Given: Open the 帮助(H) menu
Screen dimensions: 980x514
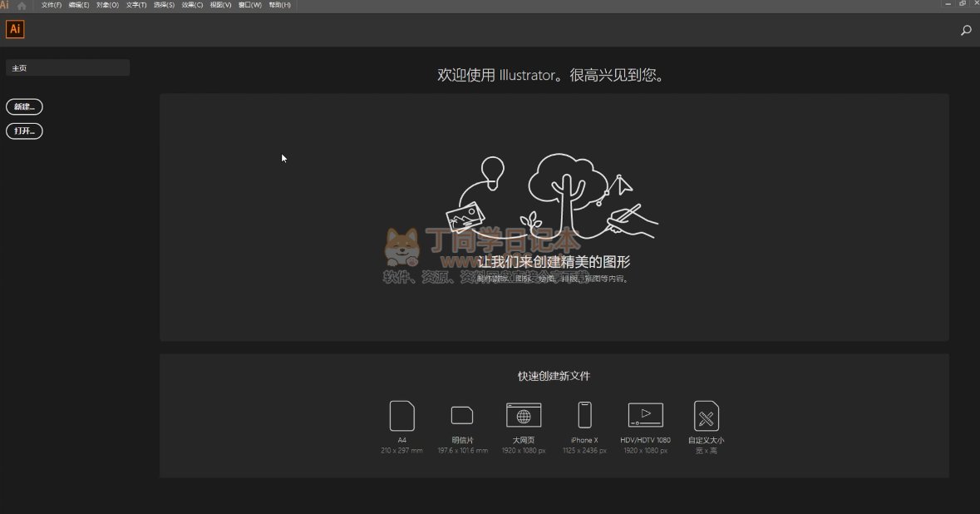Looking at the screenshot, I should click(279, 5).
